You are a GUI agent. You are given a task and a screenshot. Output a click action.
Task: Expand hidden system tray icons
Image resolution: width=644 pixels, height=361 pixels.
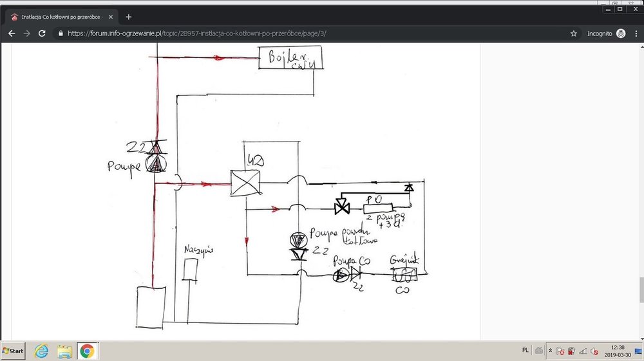tap(550, 351)
